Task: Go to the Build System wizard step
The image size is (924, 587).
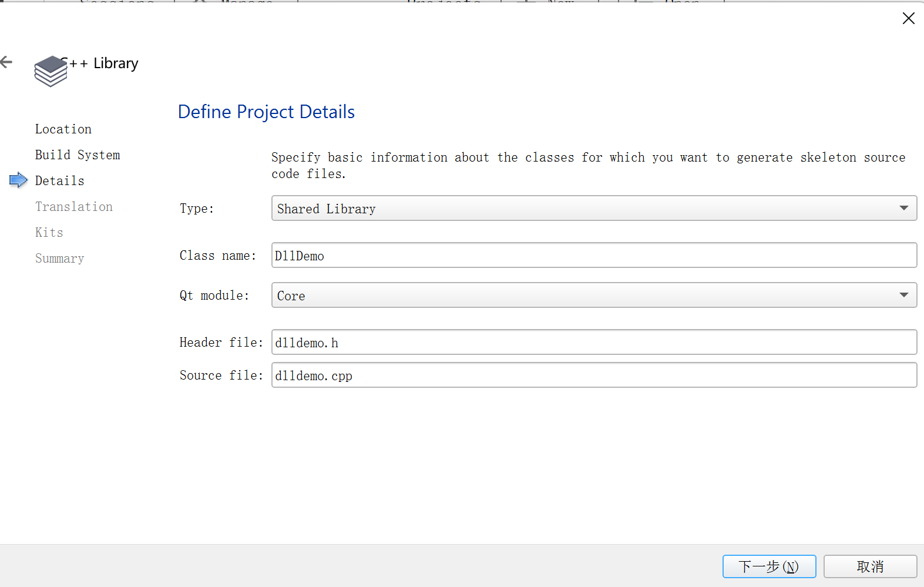Action: click(78, 155)
